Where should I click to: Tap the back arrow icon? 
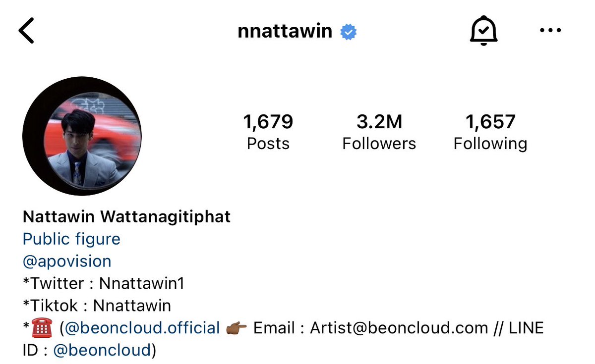tap(26, 31)
